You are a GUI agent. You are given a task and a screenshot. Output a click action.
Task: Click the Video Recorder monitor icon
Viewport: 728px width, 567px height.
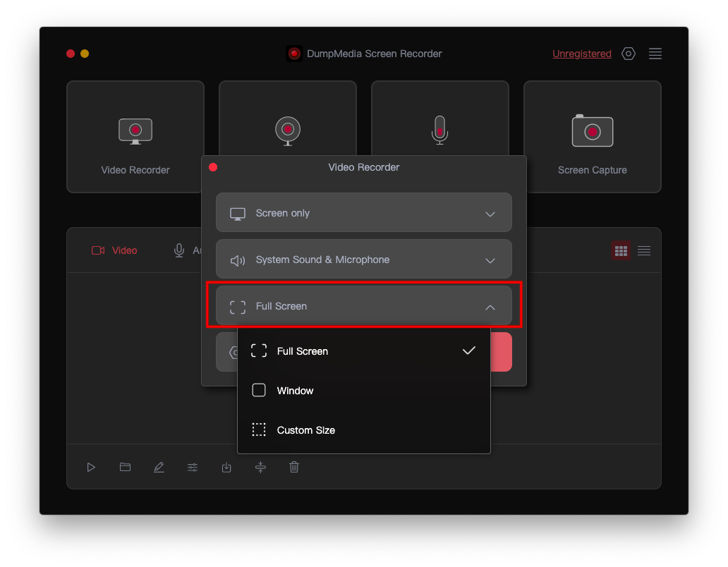click(x=135, y=131)
